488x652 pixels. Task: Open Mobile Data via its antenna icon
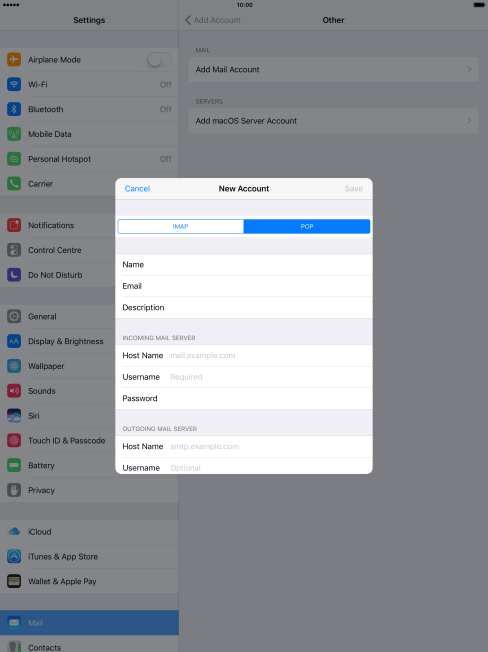click(14, 134)
